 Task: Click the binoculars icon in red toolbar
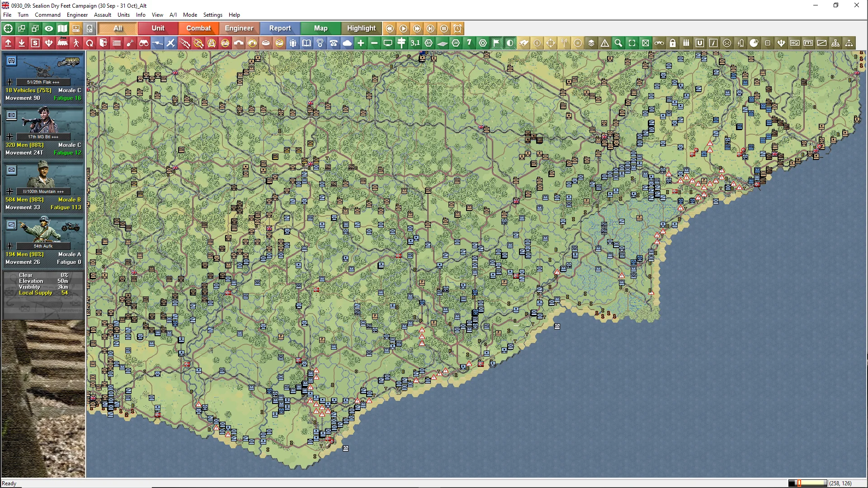[144, 43]
